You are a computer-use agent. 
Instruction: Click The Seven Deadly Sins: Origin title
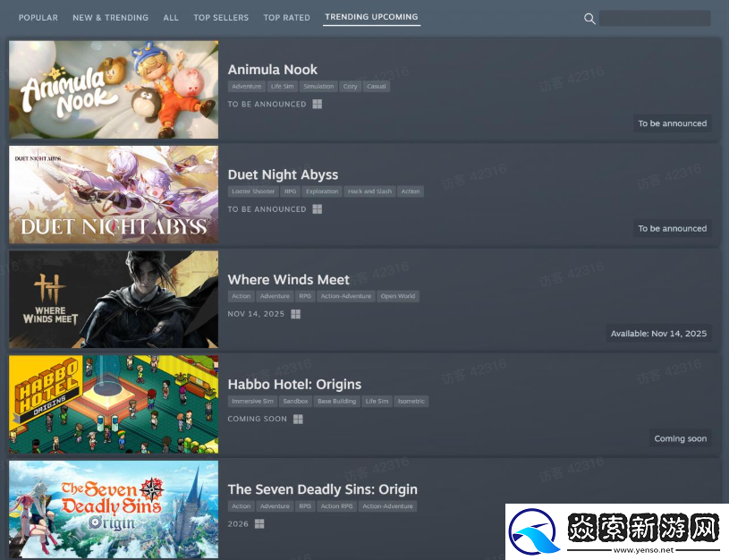[x=322, y=489]
